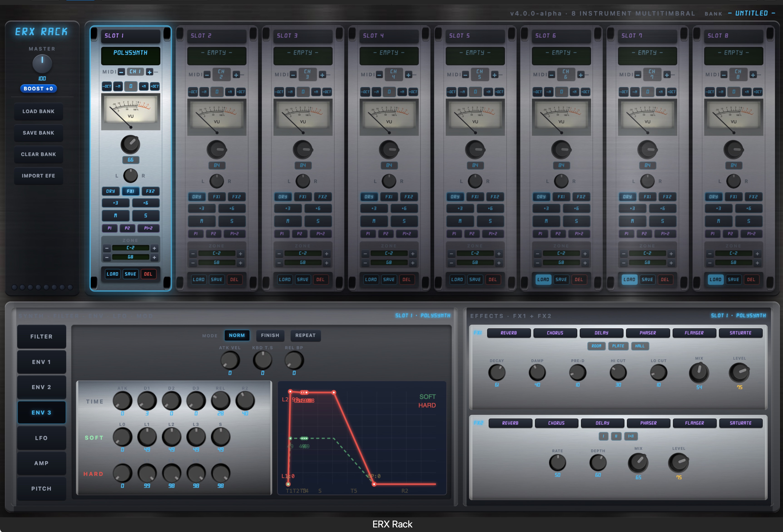Delete the Slot 1 instrument
783x532 pixels.
pos(148,274)
